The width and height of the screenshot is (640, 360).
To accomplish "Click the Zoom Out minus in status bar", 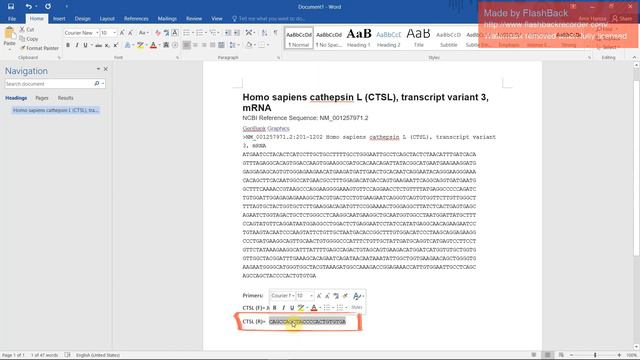I will tap(571, 355).
